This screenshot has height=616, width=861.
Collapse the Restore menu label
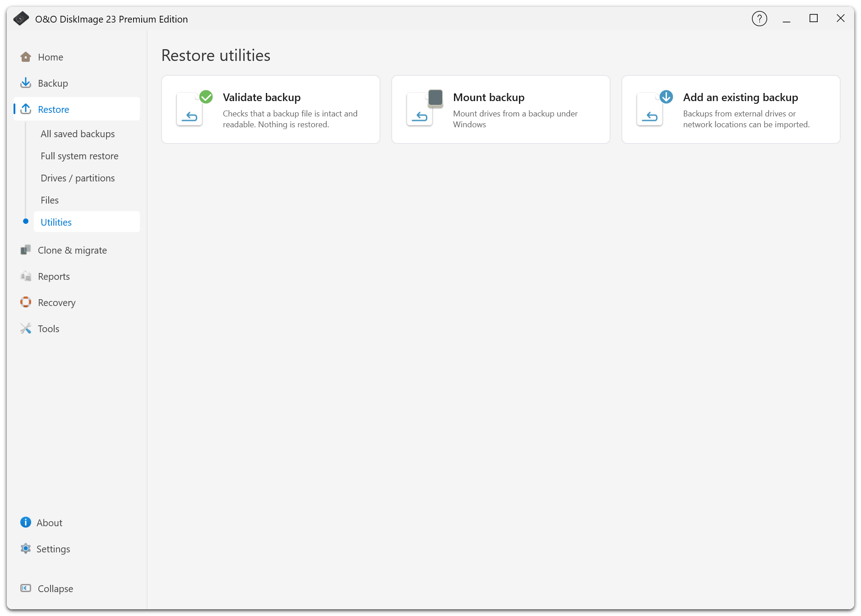click(x=53, y=110)
